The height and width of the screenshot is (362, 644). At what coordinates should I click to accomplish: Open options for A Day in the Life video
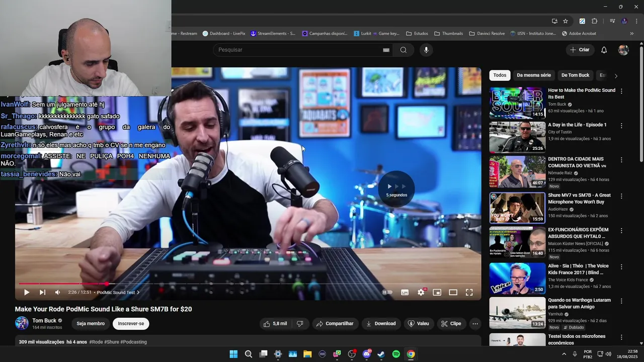tap(621, 126)
